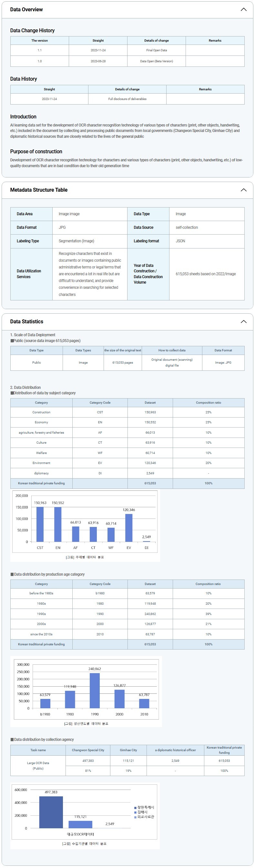The image size is (255, 868).
Task: Click the first legend swatch in agency chart
Action: pyautogui.click(x=136, y=808)
